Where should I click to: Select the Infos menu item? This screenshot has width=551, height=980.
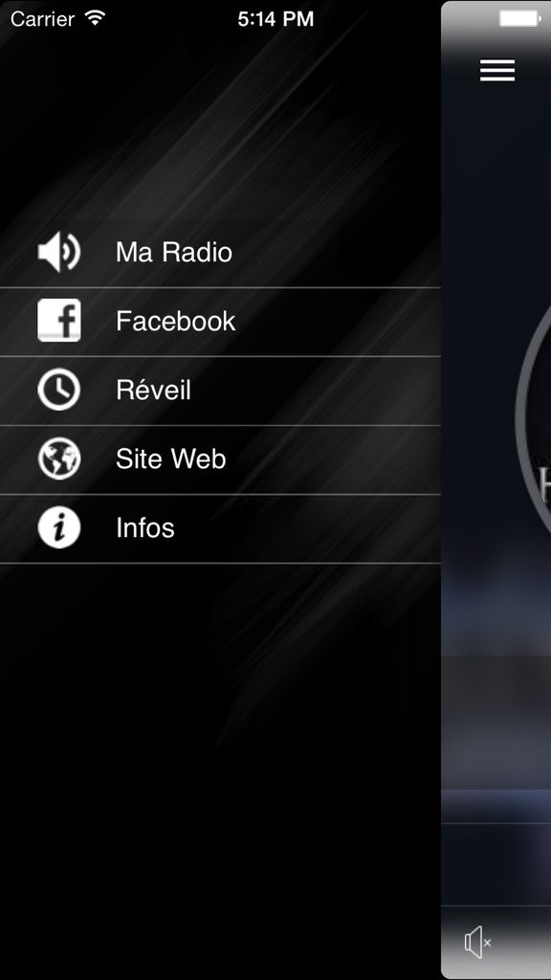220,528
